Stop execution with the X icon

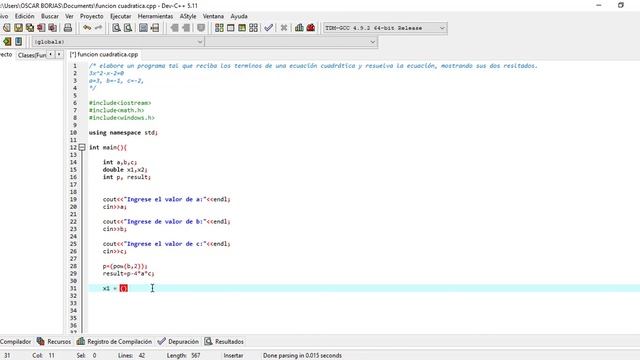(x=284, y=28)
